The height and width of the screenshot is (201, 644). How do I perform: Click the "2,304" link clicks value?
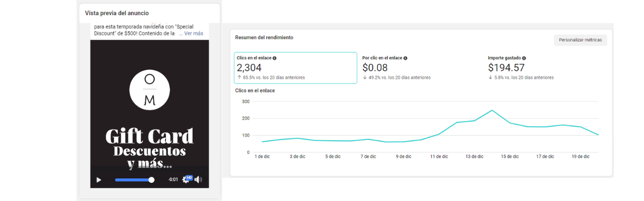coord(249,68)
